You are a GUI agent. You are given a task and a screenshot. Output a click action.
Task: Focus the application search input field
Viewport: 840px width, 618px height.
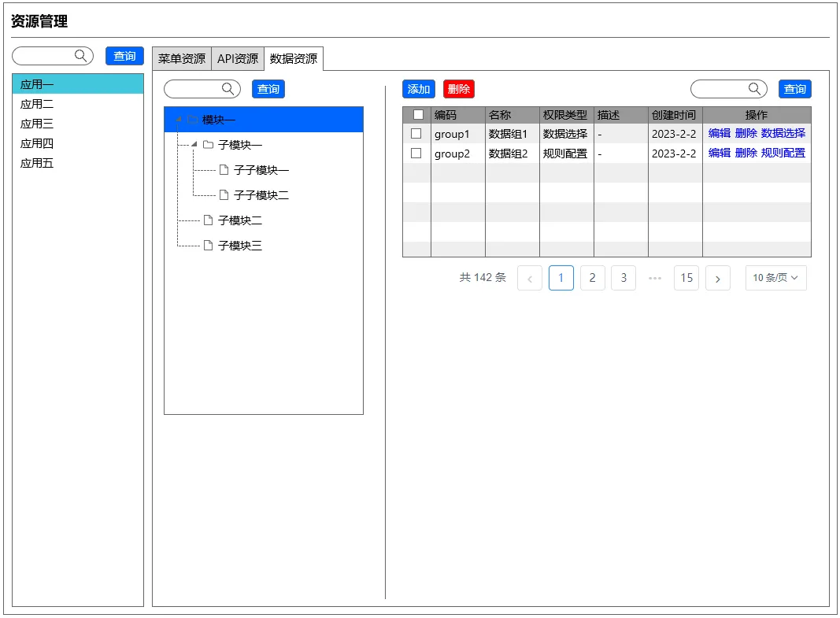pyautogui.click(x=53, y=56)
